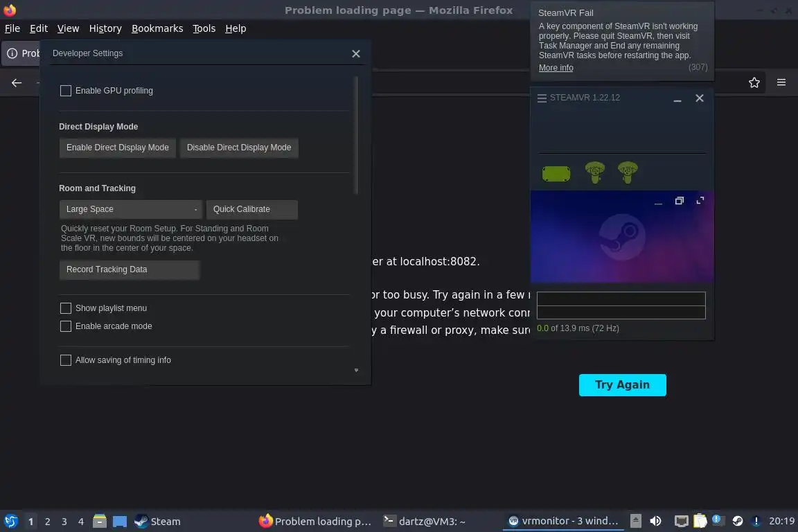Viewport: 798px width, 532px height.
Task: Open the volume speaker tray icon
Action: click(x=655, y=521)
